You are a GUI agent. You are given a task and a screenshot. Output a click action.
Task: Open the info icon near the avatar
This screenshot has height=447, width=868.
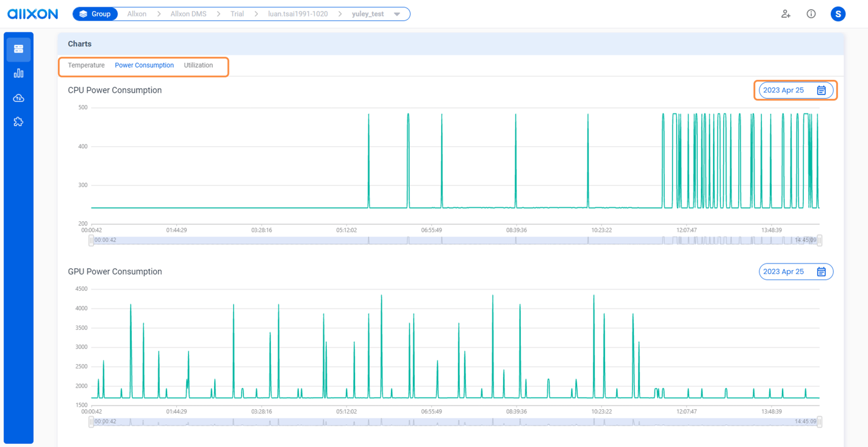click(x=811, y=13)
